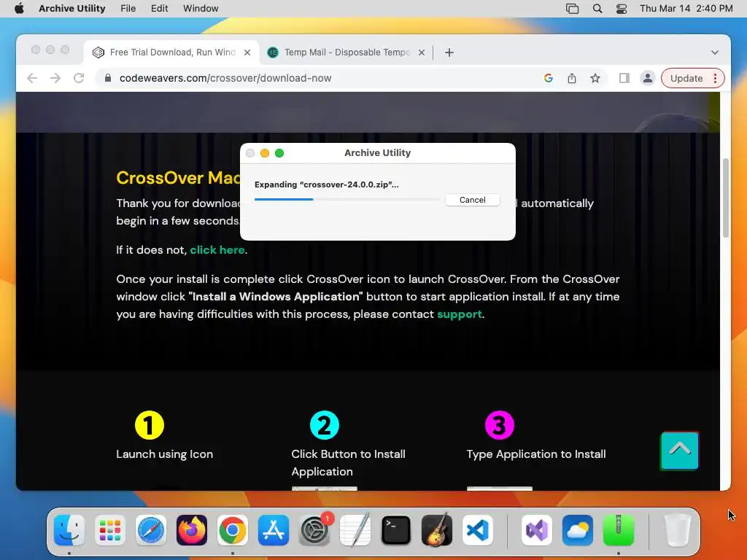Click 'Launch using Icon' text
The width and height of the screenshot is (747, 560).
(164, 454)
